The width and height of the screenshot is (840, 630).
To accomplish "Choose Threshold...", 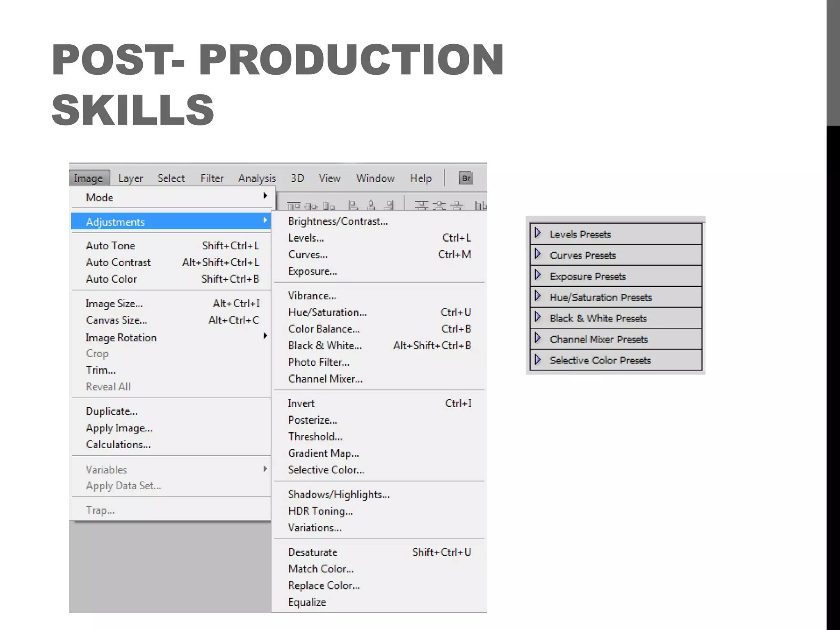I will (x=379, y=436).
